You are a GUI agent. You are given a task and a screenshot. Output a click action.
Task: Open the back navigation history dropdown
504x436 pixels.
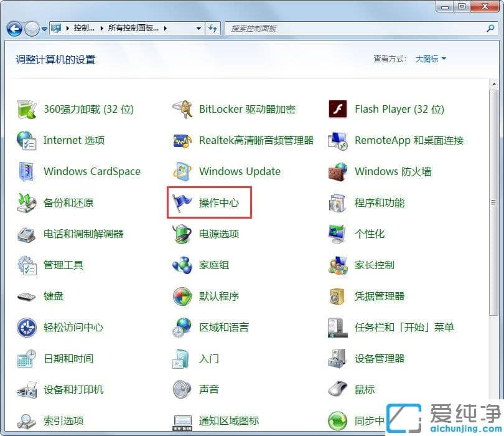(x=43, y=28)
